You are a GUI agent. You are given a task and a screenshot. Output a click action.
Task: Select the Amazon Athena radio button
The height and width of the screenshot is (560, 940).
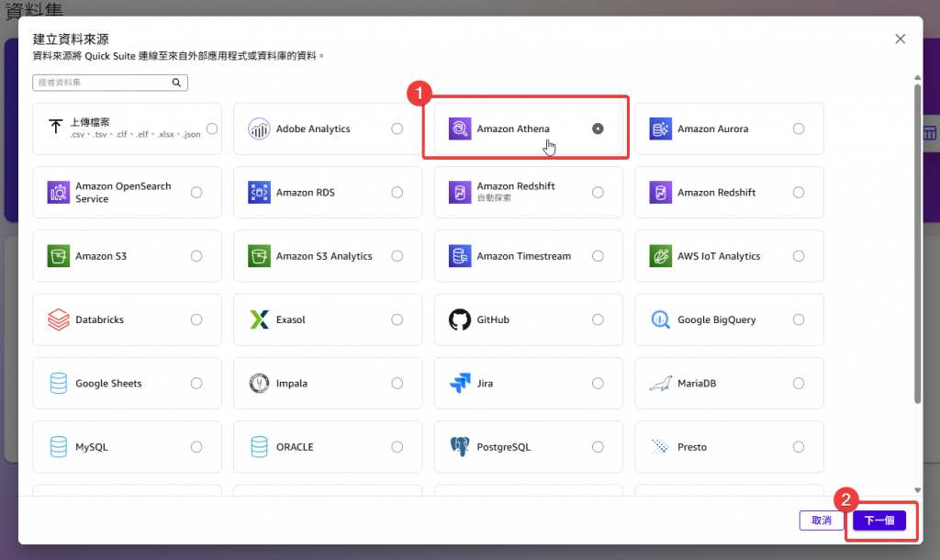(x=598, y=129)
